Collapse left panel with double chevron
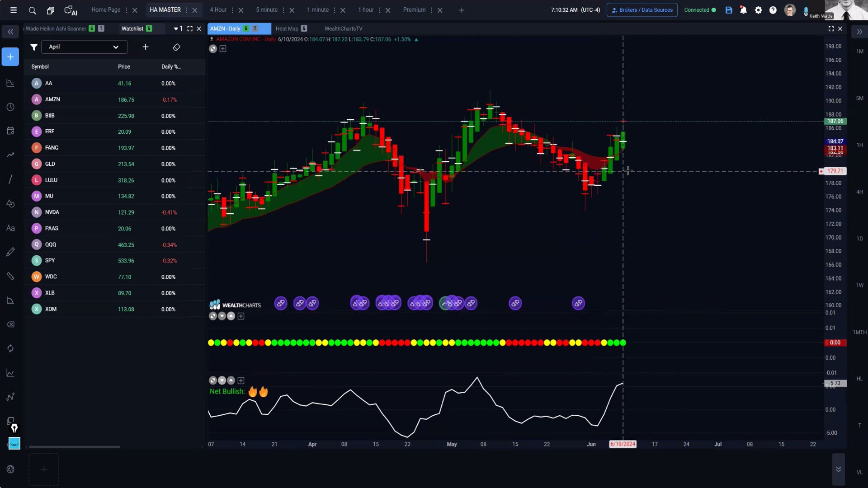868x488 pixels. point(10,32)
